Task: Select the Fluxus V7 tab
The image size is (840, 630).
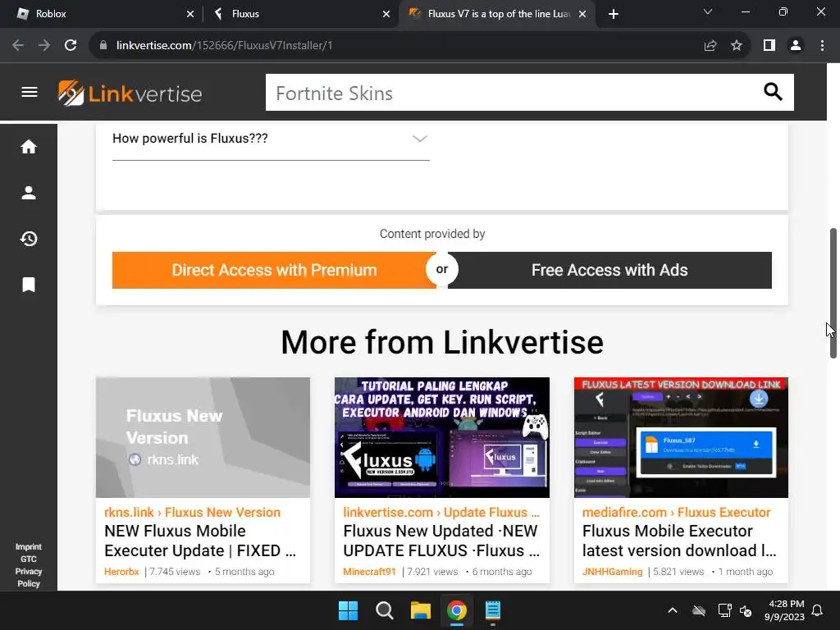Action: point(496,14)
